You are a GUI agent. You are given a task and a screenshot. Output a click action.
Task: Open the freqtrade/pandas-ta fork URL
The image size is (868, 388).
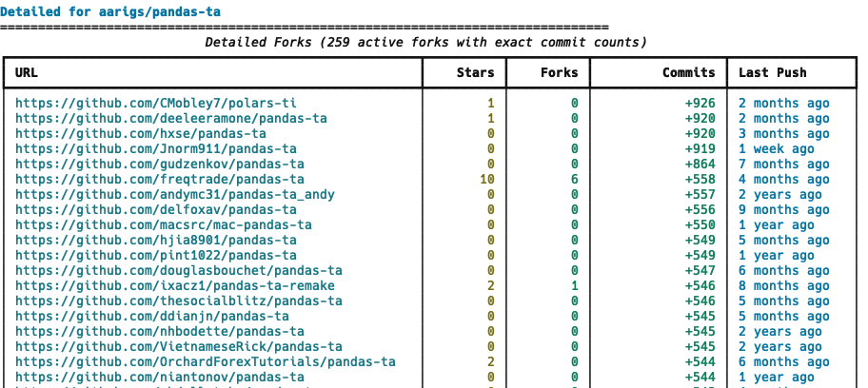pos(160,180)
